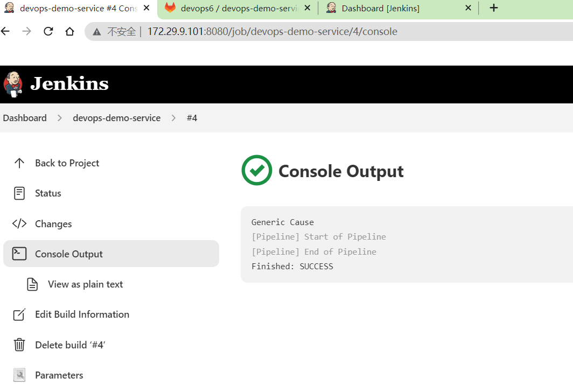Click the Edit Build Information pencil icon

(x=19, y=314)
